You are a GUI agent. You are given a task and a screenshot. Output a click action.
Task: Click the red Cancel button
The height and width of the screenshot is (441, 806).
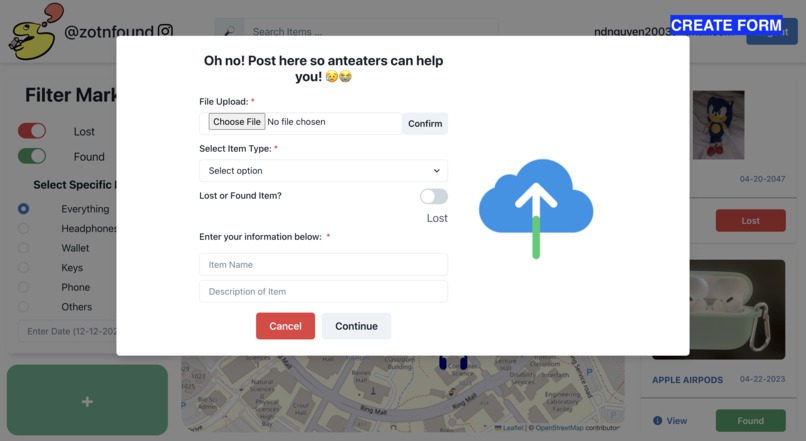click(x=285, y=326)
